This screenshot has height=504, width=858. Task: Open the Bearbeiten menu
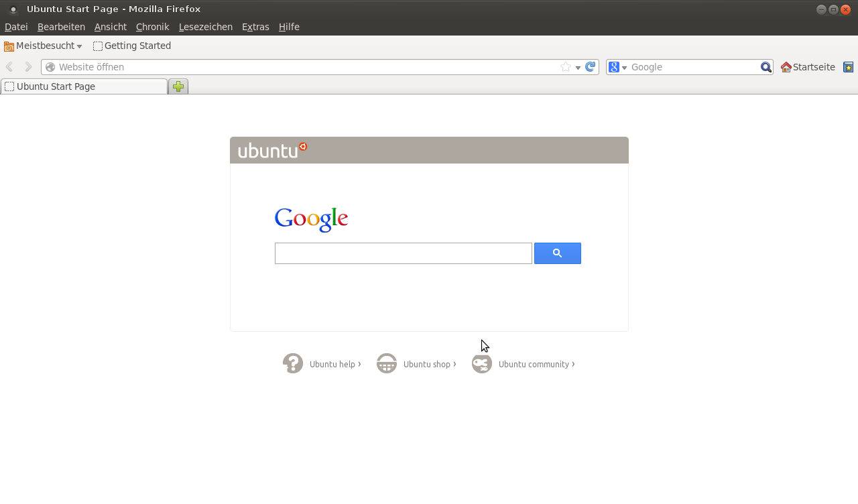(61, 27)
